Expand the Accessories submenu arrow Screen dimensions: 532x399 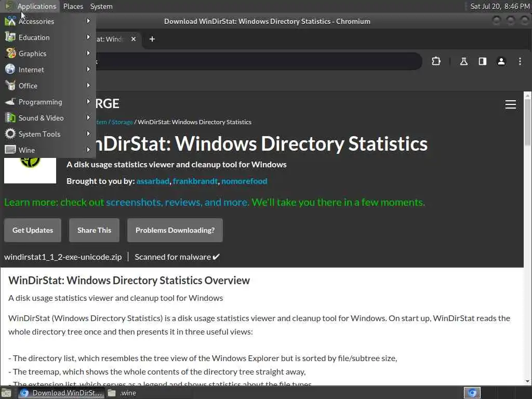88,21
